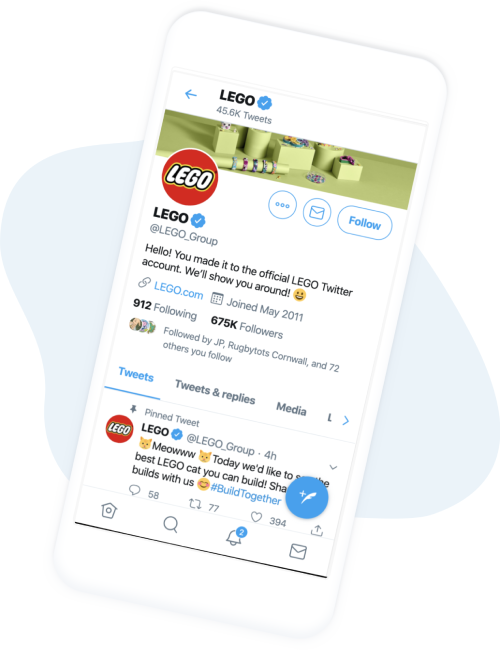Open Messages envelope in bottom navigation bar
Image resolution: width=500 pixels, height=650 pixels.
(x=298, y=551)
